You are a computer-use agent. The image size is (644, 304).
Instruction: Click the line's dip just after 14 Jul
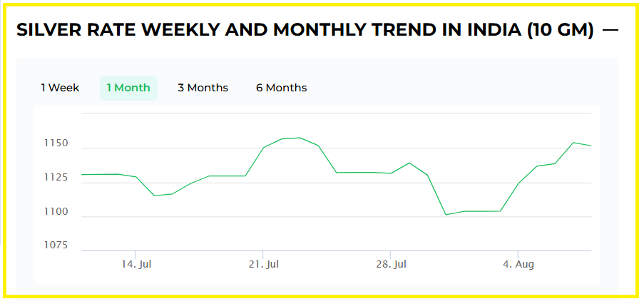(x=154, y=196)
